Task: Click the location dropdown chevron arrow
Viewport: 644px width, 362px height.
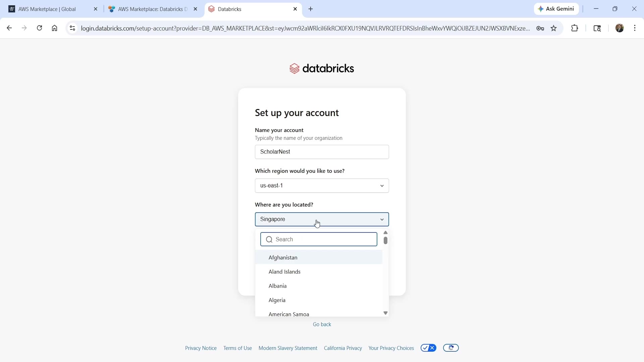Action: click(x=382, y=220)
